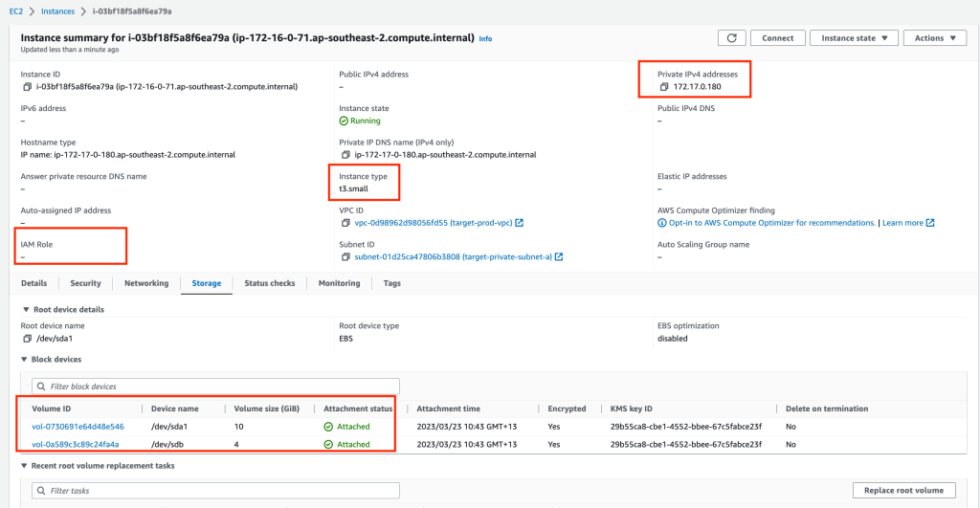Copy the VPC ID with copy icon
This screenshot has height=508, width=980.
coord(345,223)
